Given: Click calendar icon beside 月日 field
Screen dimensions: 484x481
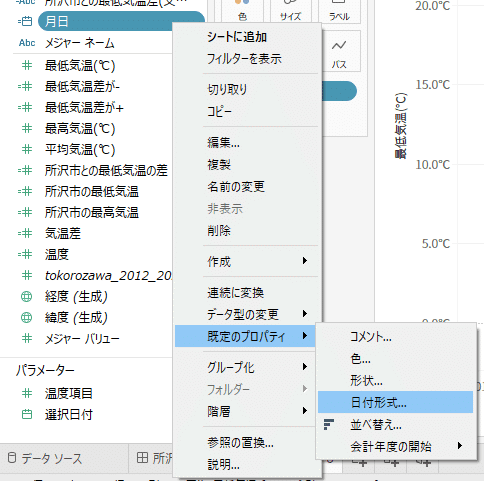Looking at the screenshot, I should pos(25,21).
